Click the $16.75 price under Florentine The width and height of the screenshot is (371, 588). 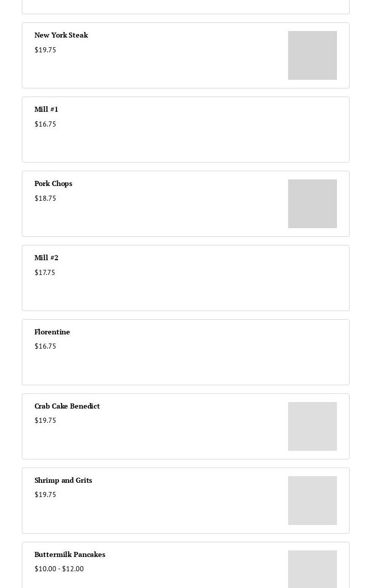pyautogui.click(x=45, y=346)
